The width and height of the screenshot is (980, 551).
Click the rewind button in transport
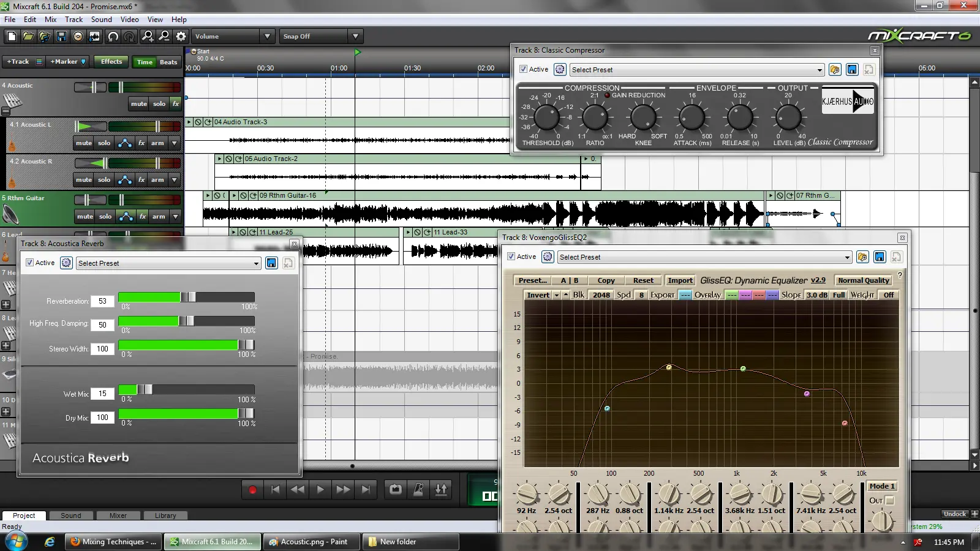298,490
